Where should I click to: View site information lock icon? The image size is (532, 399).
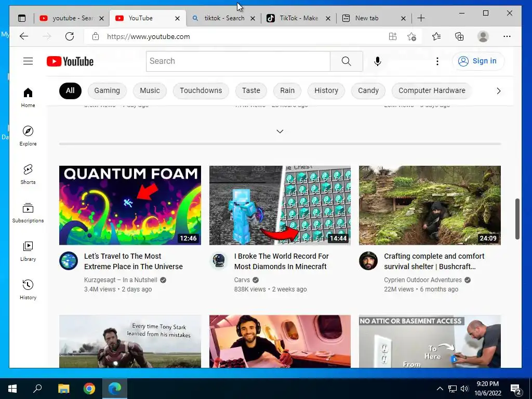pyautogui.click(x=96, y=36)
